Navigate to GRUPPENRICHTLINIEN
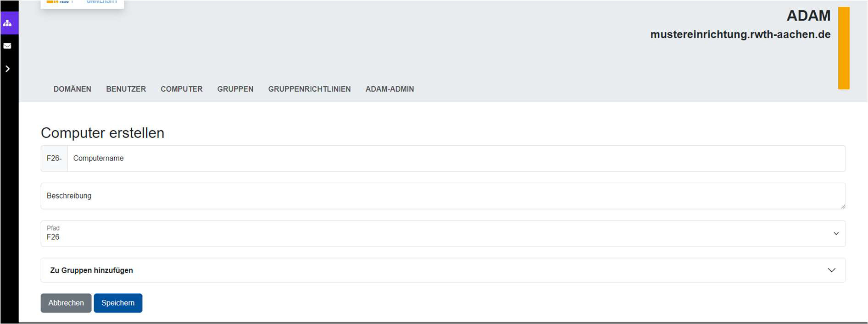This screenshot has height=324, width=868. 309,89
